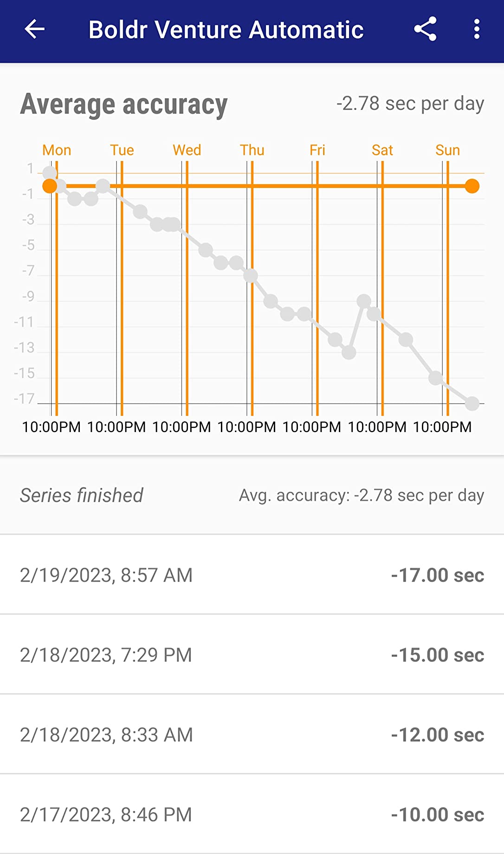Tap the Sun day label
This screenshot has width=504, height=854.
coord(447,150)
